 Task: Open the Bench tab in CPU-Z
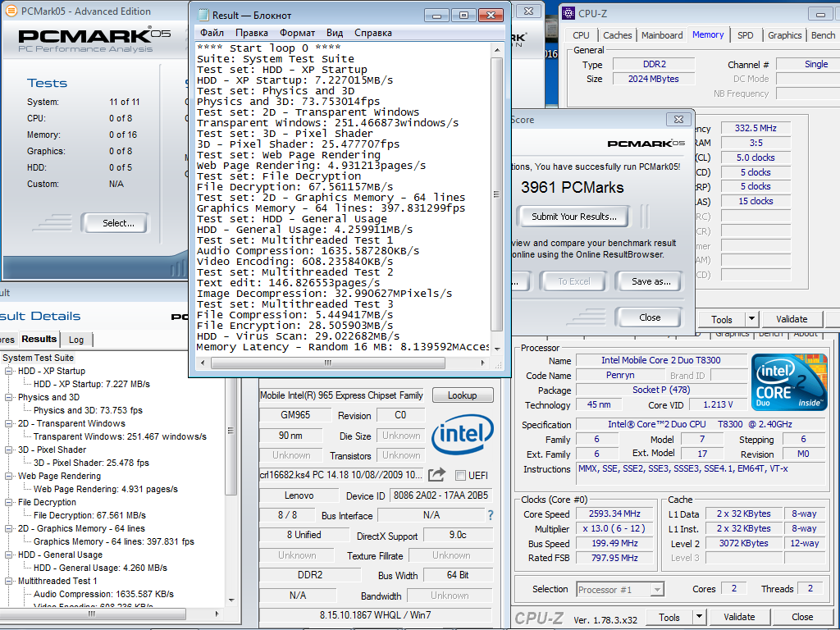point(823,35)
